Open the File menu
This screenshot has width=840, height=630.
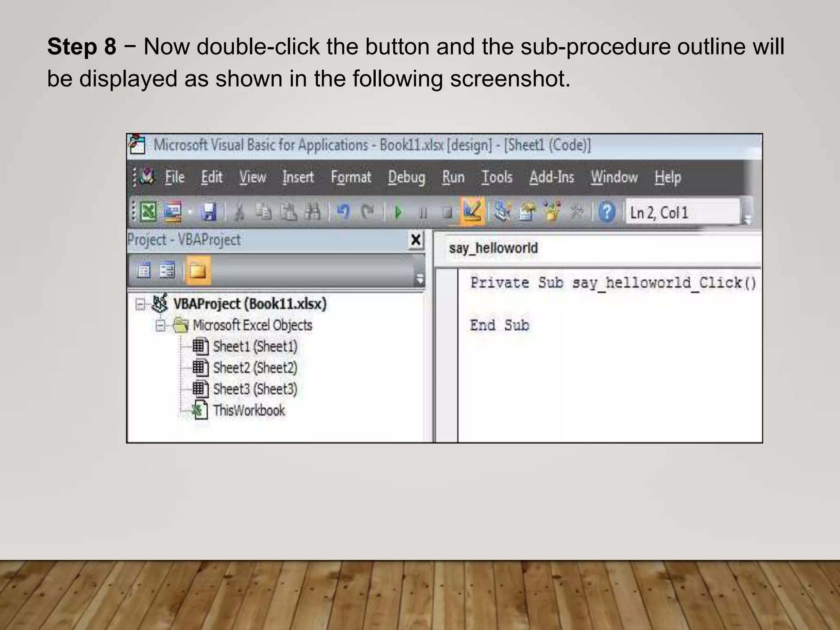(175, 177)
